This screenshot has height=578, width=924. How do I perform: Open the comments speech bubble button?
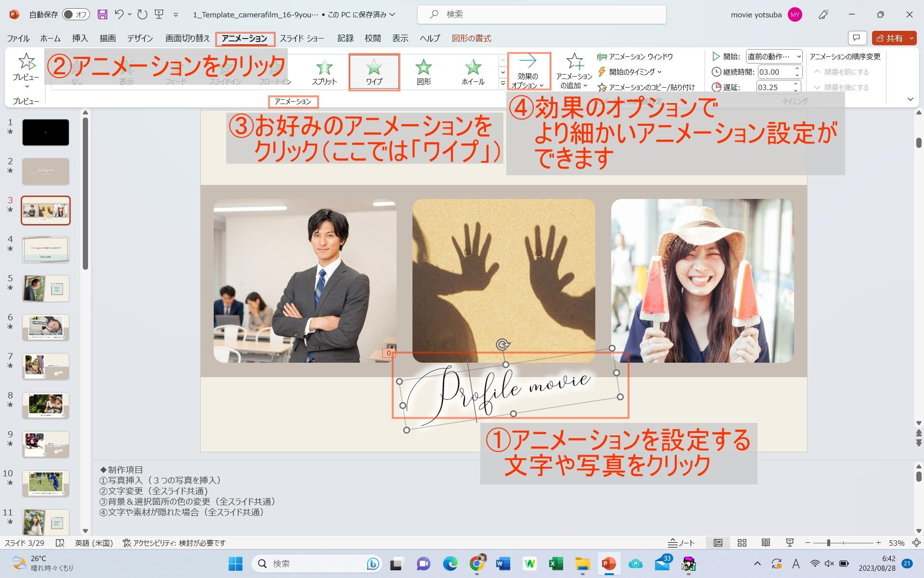click(857, 38)
